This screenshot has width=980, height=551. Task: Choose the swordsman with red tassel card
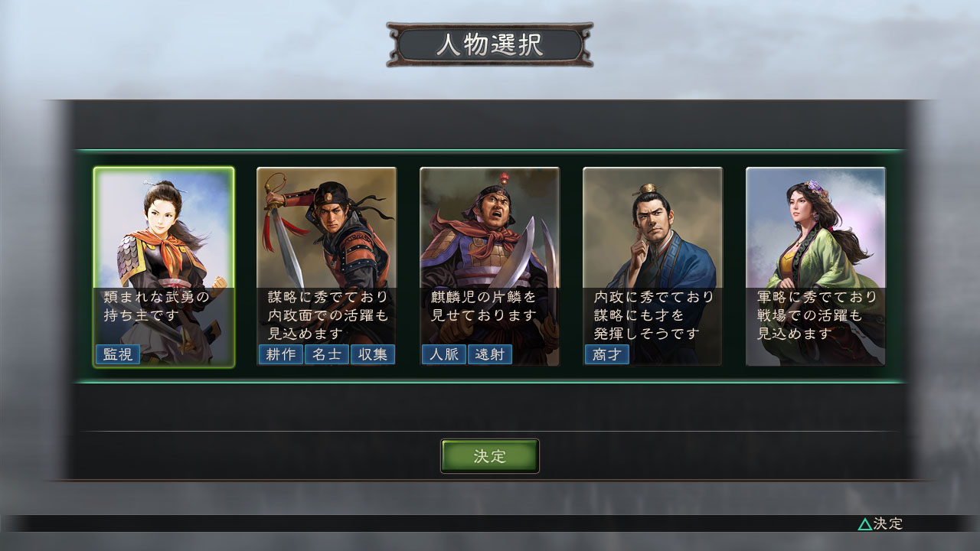point(327,267)
